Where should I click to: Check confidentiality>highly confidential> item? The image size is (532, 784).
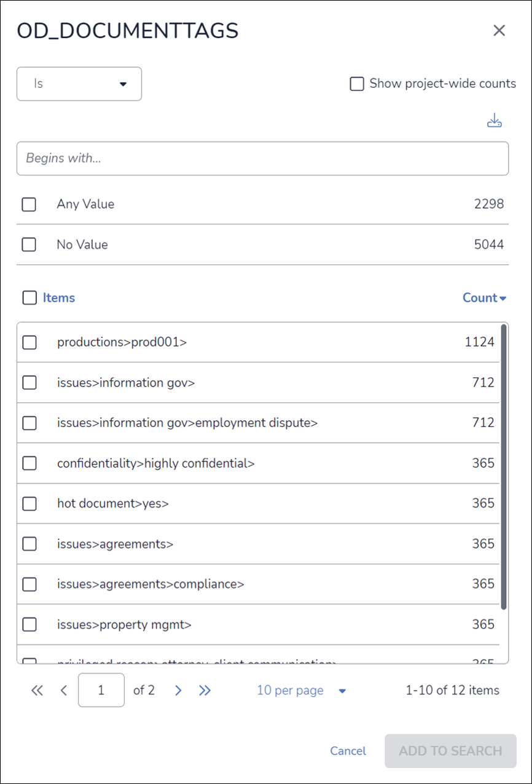[x=29, y=463]
